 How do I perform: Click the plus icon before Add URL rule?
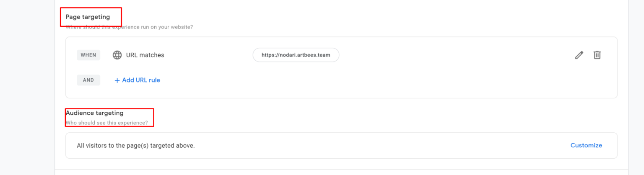pyautogui.click(x=117, y=80)
